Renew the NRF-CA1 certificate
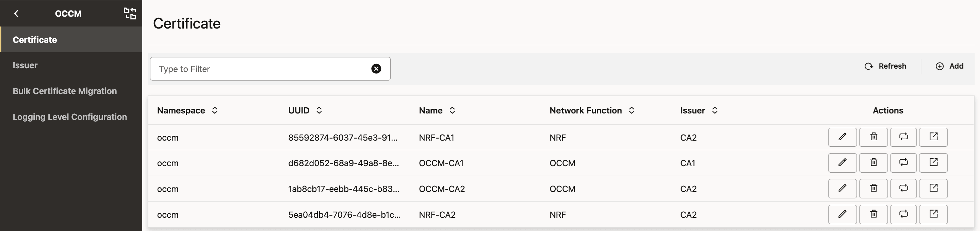980x231 pixels. click(903, 137)
